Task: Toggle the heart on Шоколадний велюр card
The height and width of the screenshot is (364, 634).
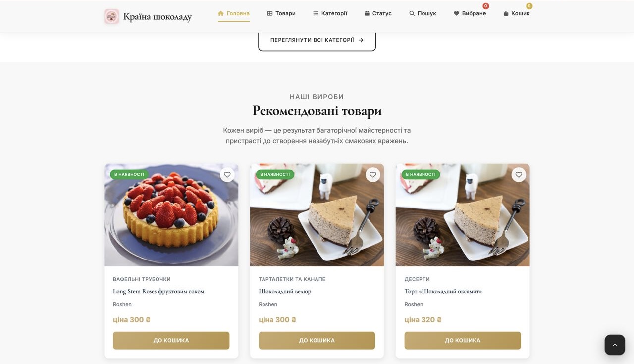Action: [372, 174]
